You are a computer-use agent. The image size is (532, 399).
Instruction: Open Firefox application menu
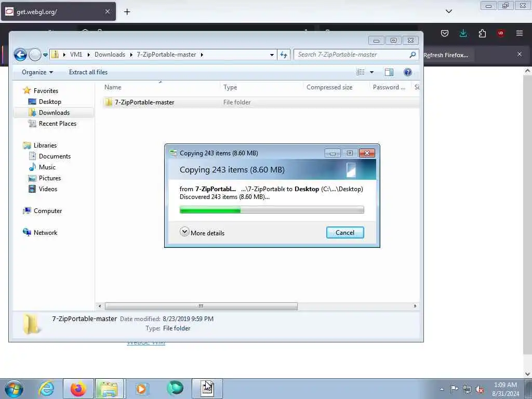click(520, 33)
